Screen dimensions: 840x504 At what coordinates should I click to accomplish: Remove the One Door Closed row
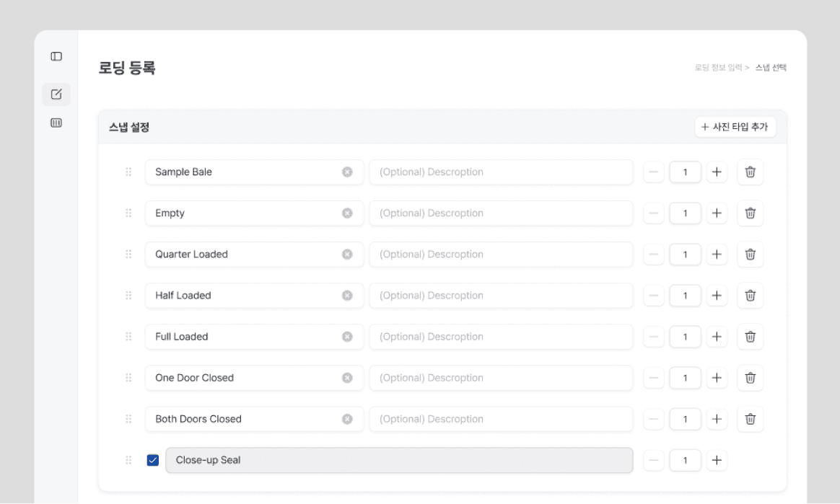coord(750,378)
